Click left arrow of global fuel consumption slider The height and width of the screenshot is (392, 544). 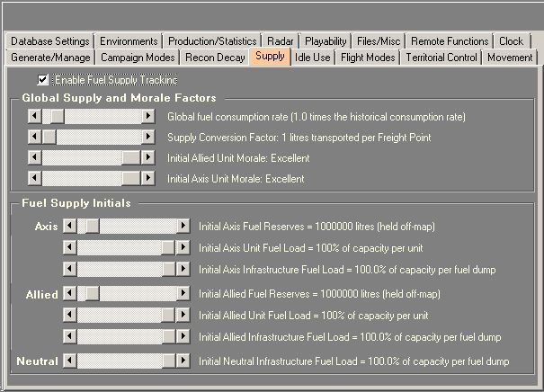point(35,116)
